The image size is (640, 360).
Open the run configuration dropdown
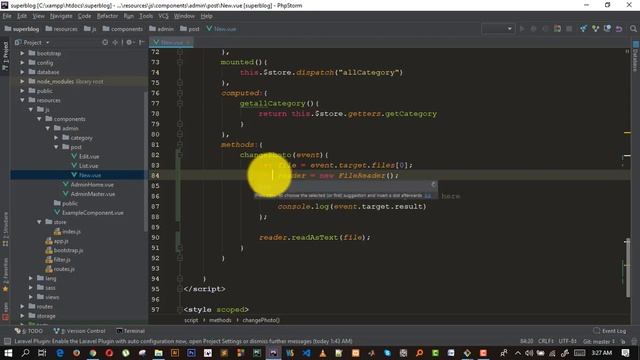498,29
